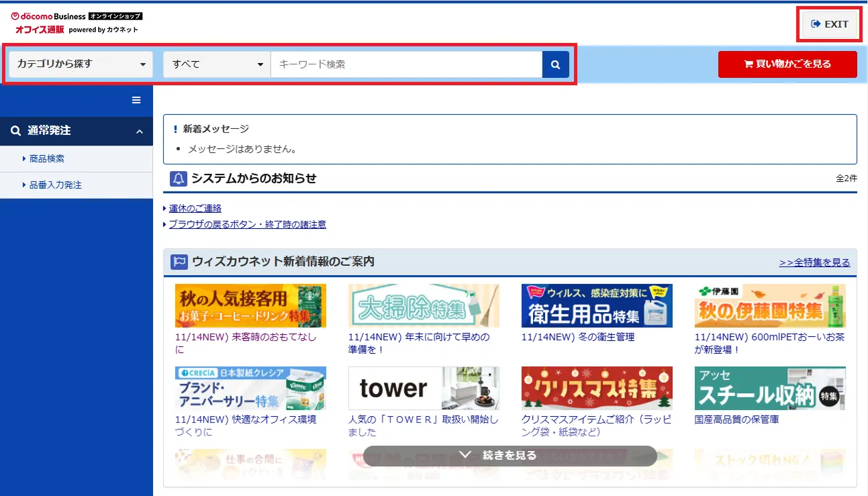Image resolution: width=868 pixels, height=496 pixels.
Task: Open the カテゴリから探す dropdown
Action: point(81,64)
